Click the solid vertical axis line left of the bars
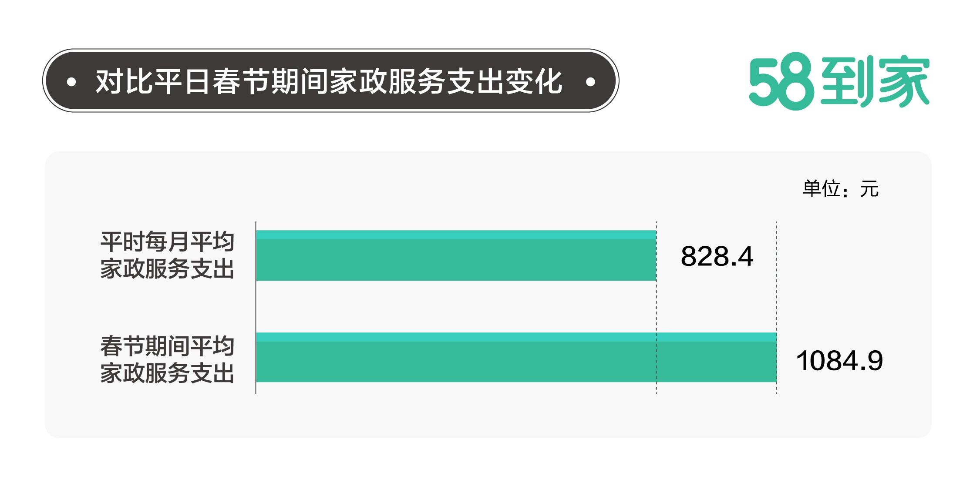Image resolution: width=980 pixels, height=493 pixels. 256,307
